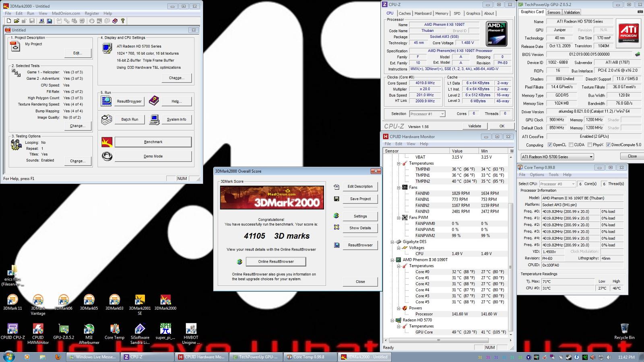The image size is (644, 362).
Task: Click the super_pi desktop shortcut
Action: [x=165, y=331]
